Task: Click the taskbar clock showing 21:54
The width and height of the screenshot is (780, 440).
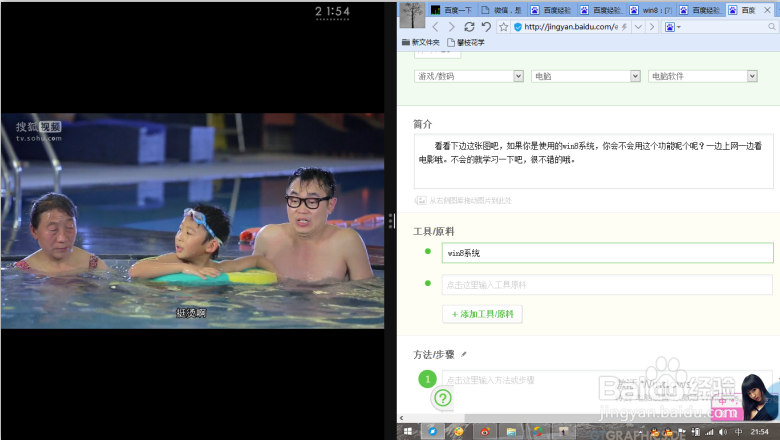Action: pyautogui.click(x=760, y=432)
